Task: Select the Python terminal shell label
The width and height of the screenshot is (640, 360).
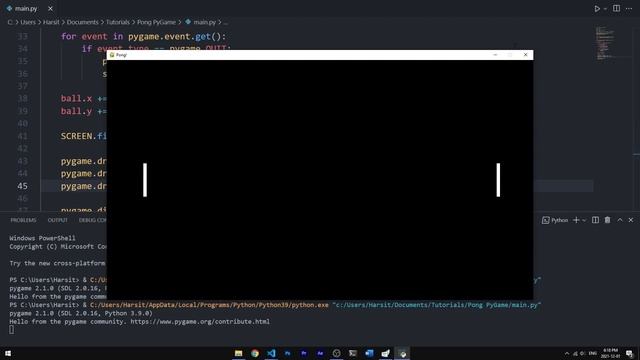Action: click(x=555, y=220)
